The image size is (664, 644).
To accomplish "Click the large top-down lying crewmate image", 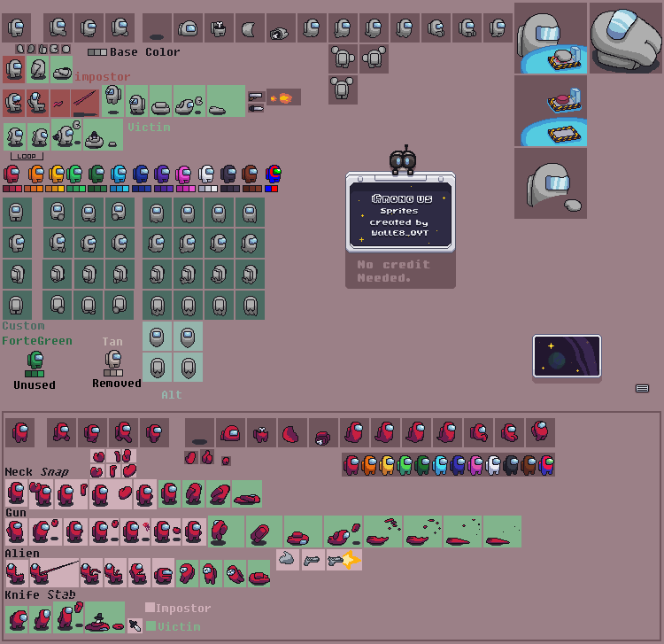I will point(625,38).
